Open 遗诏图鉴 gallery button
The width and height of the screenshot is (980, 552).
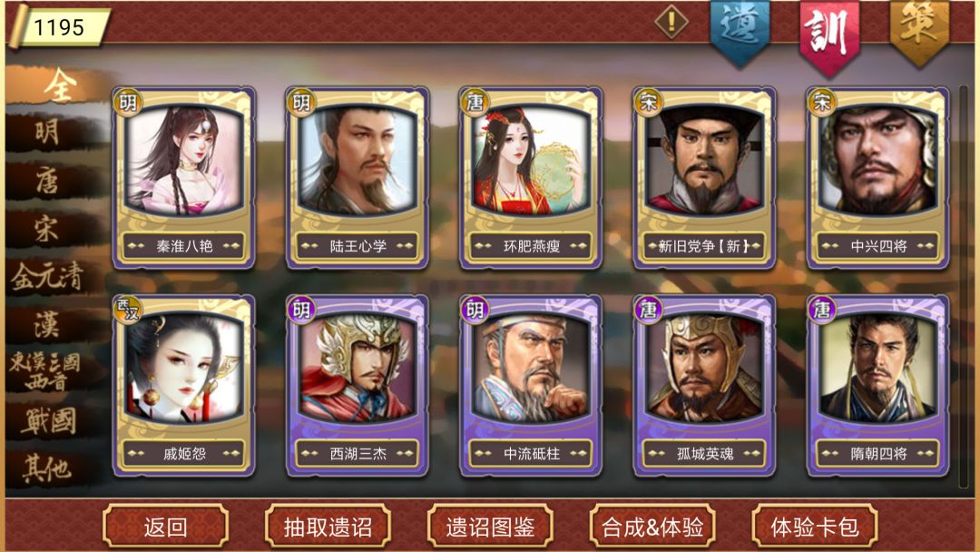tap(491, 527)
